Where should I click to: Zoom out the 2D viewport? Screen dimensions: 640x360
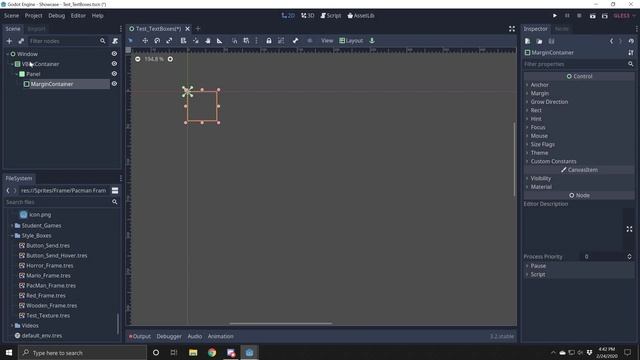click(x=138, y=59)
